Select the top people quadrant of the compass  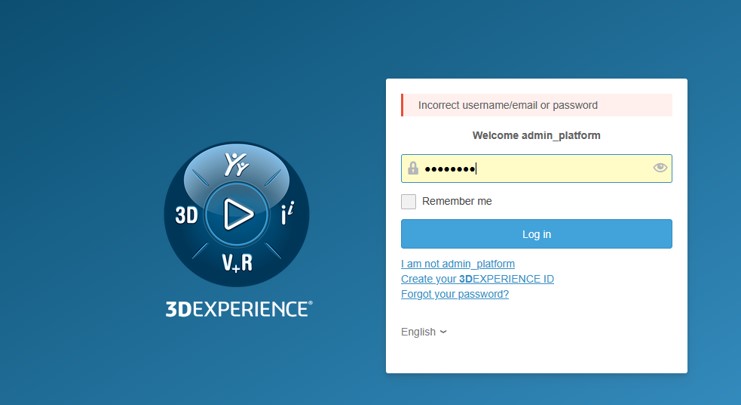237,165
